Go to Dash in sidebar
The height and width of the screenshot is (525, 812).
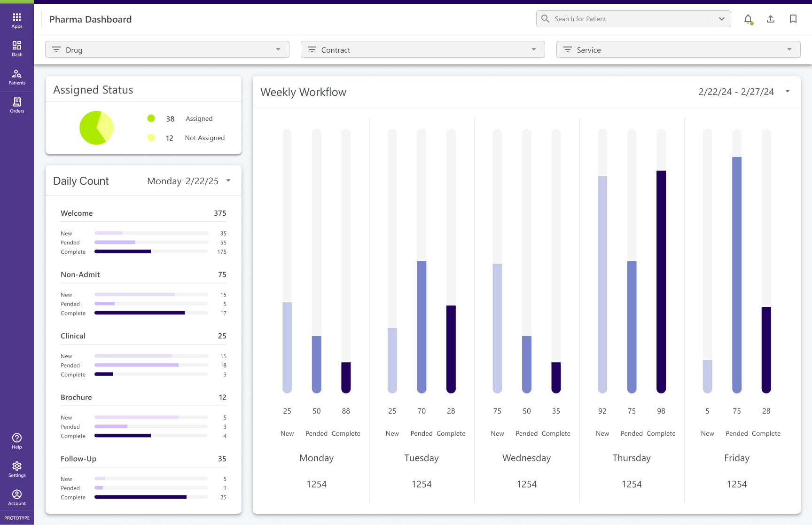pos(17,48)
